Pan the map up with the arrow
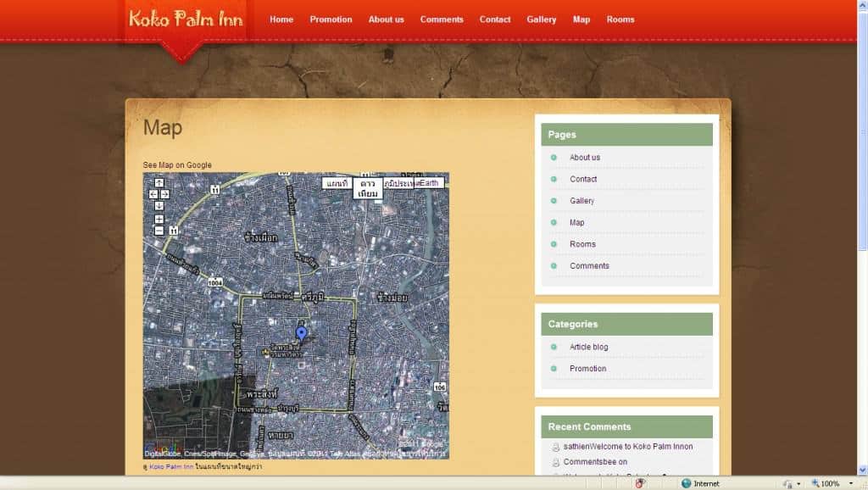This screenshot has width=868, height=490. (159, 183)
